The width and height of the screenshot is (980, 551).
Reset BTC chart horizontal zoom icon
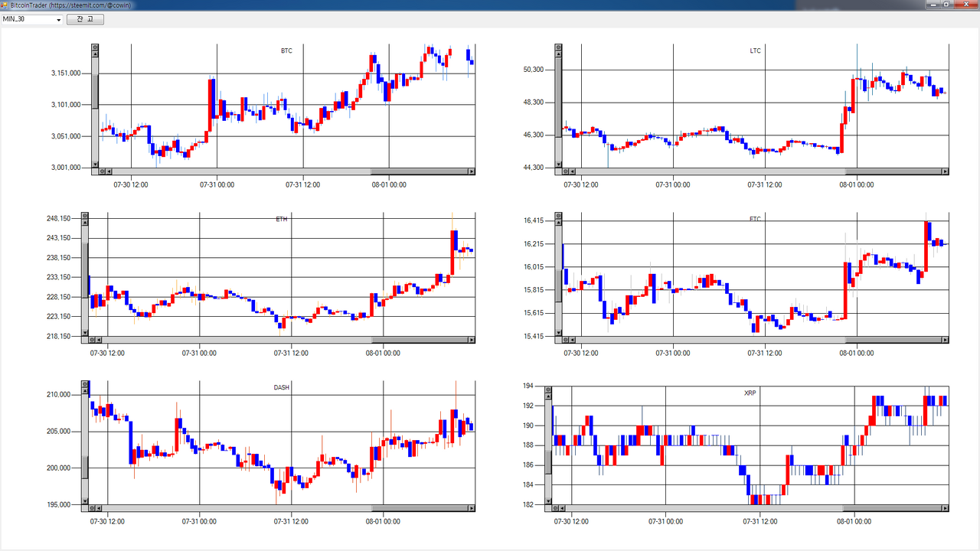[x=103, y=171]
